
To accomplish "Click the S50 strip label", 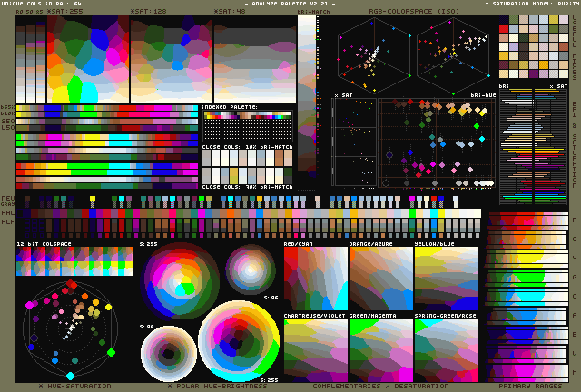I will click(x=8, y=122).
